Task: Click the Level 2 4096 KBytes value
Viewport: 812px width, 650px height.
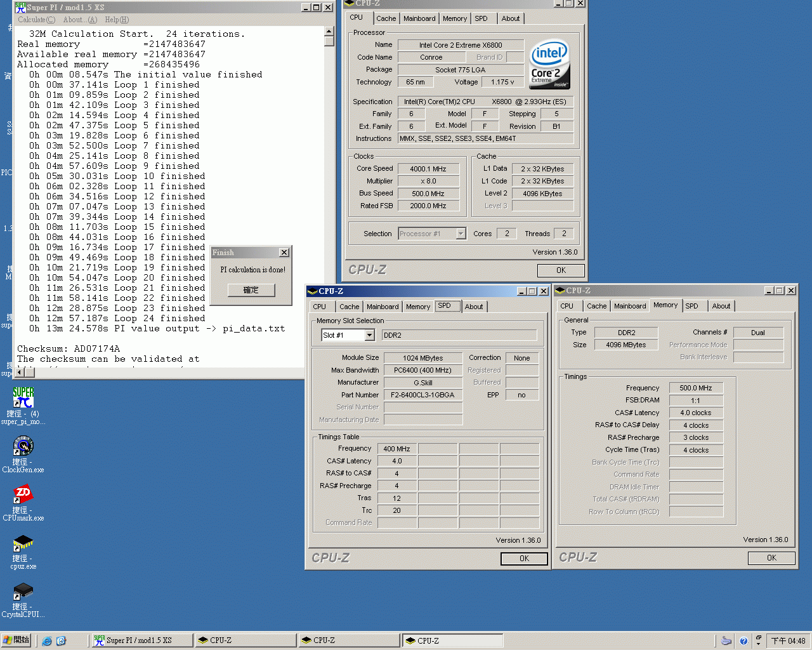Action: pos(542,194)
